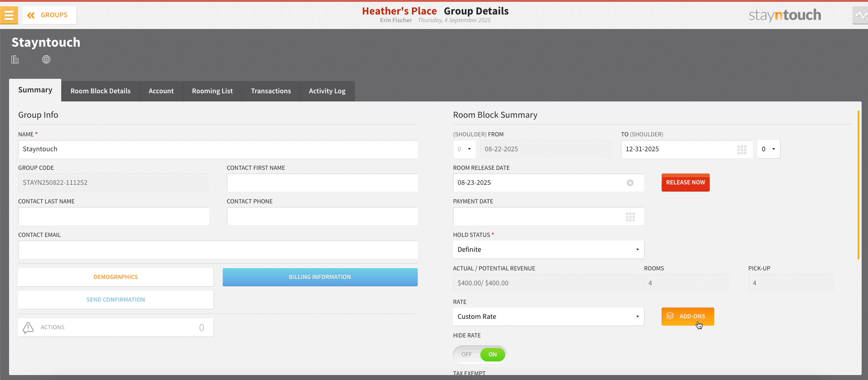This screenshot has height=380, width=868.
Task: Toggle the Hide Rate switch
Action: (480, 354)
